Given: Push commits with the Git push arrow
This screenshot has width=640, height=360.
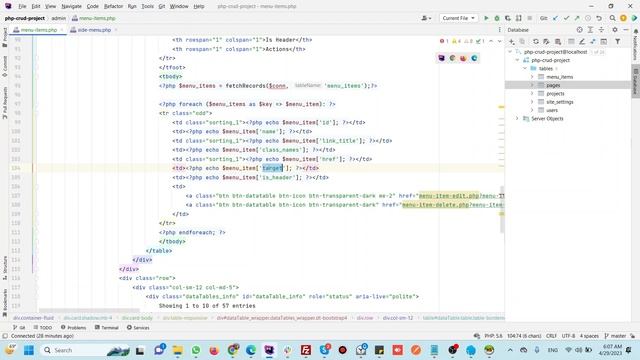Looking at the screenshot, I should pos(577,18).
